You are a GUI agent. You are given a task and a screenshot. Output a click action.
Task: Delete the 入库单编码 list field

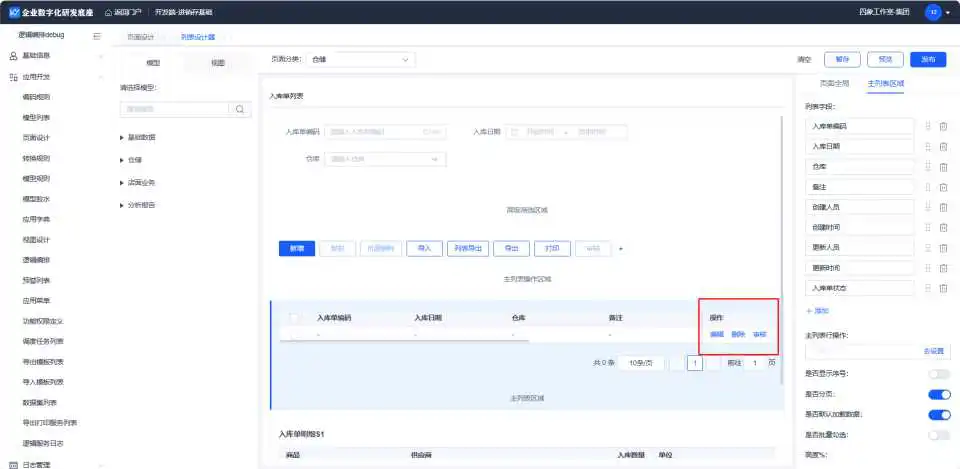tap(943, 126)
